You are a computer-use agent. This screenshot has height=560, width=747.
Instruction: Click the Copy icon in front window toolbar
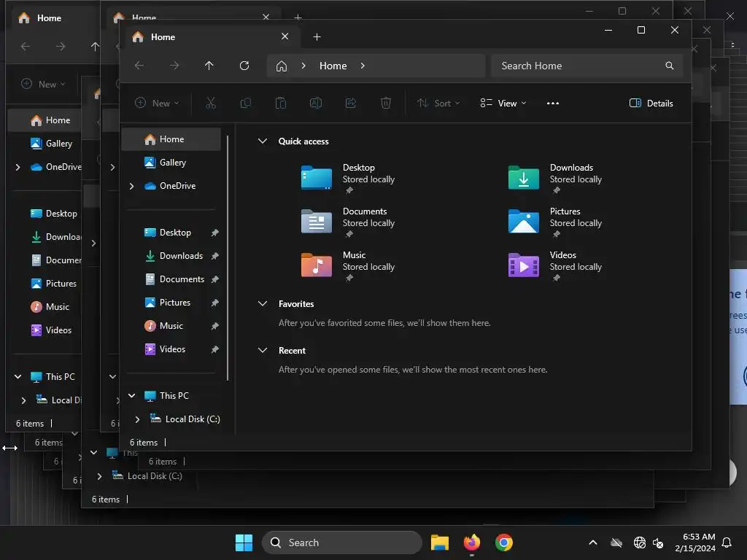[x=245, y=103]
